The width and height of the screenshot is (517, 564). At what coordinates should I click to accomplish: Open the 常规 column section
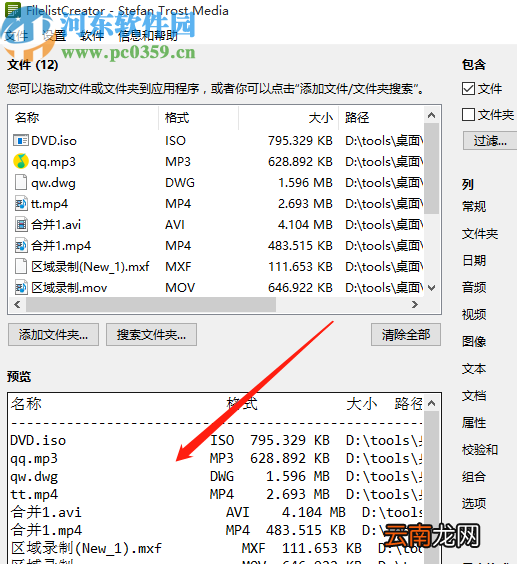[474, 206]
